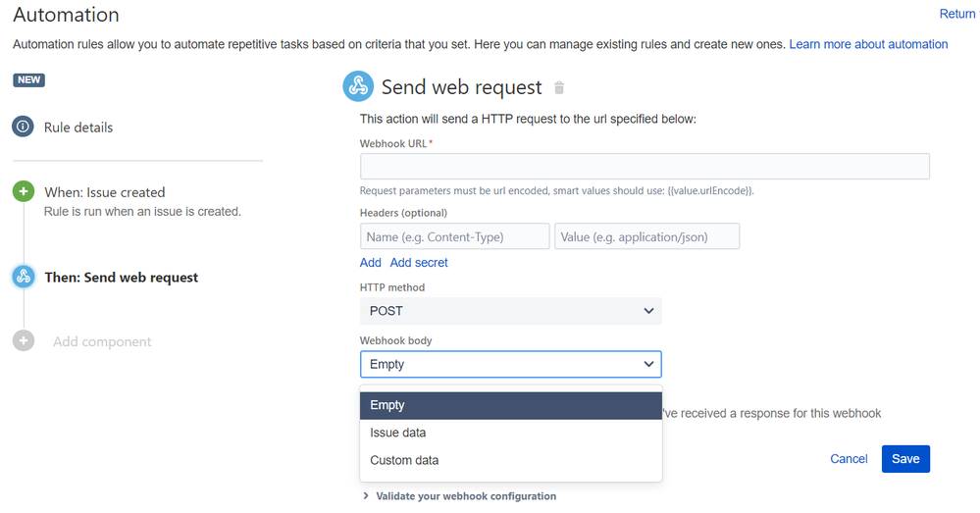
Task: Click the Add secret link
Action: click(419, 263)
